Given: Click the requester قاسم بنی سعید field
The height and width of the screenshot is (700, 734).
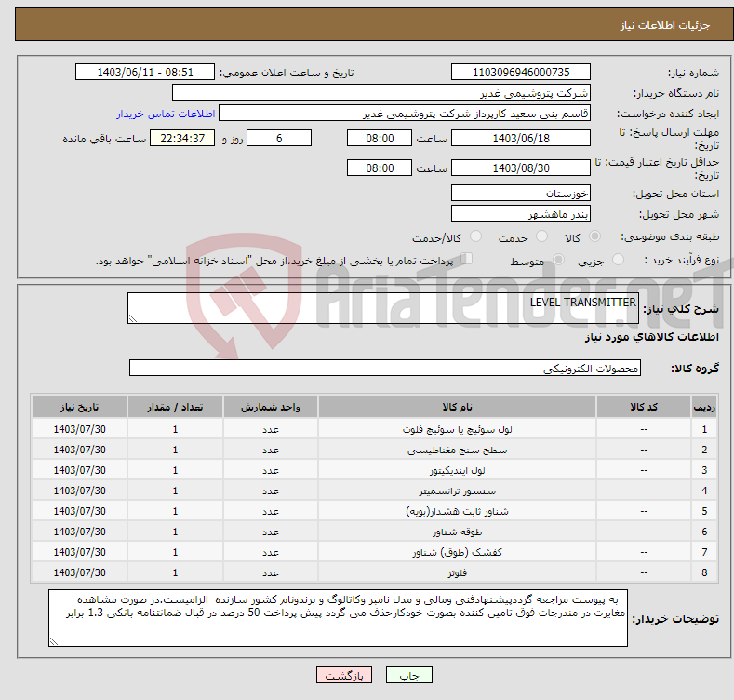Looking at the screenshot, I should coord(405,114).
